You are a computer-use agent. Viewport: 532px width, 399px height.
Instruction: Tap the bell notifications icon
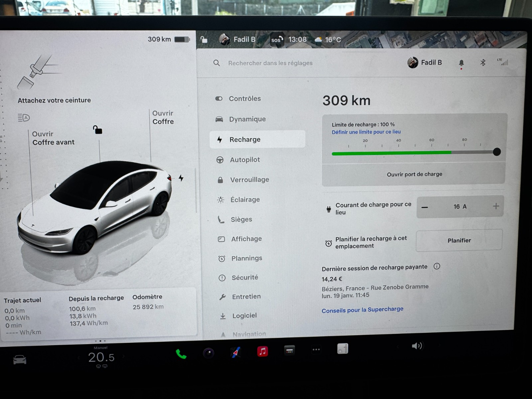point(461,63)
